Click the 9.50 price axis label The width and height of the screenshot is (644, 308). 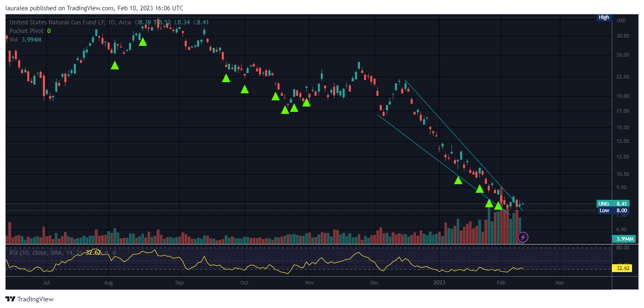point(621,187)
